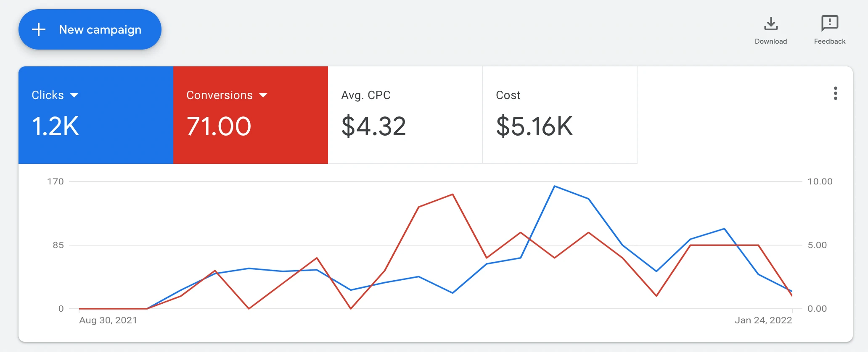This screenshot has height=352, width=868.
Task: Click the 85 left axis label
Action: point(58,245)
